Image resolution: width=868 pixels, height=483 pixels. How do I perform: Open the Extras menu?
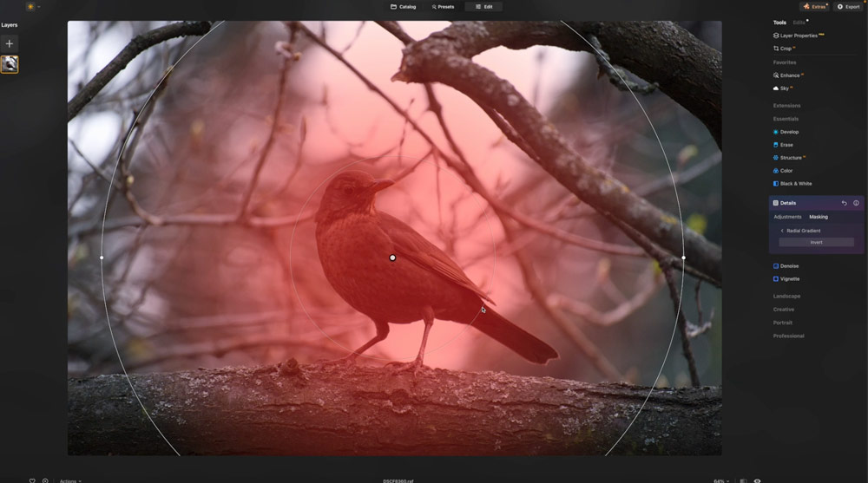(815, 7)
